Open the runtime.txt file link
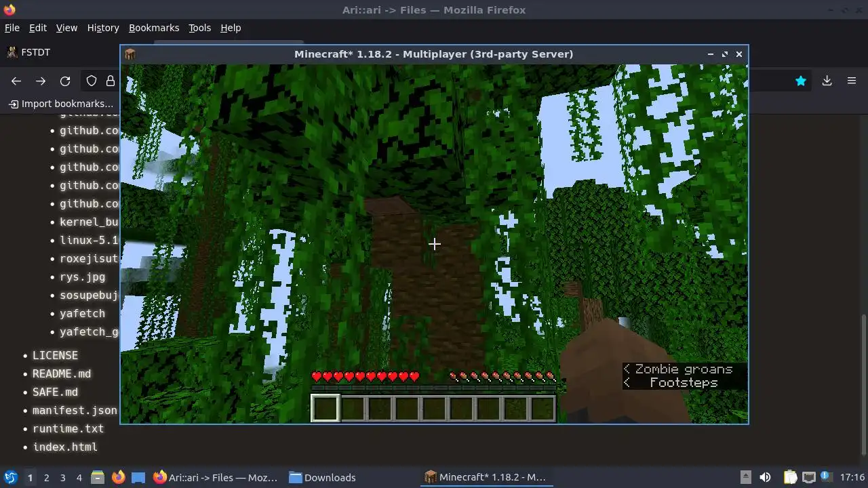The width and height of the screenshot is (868, 488). (68, 428)
